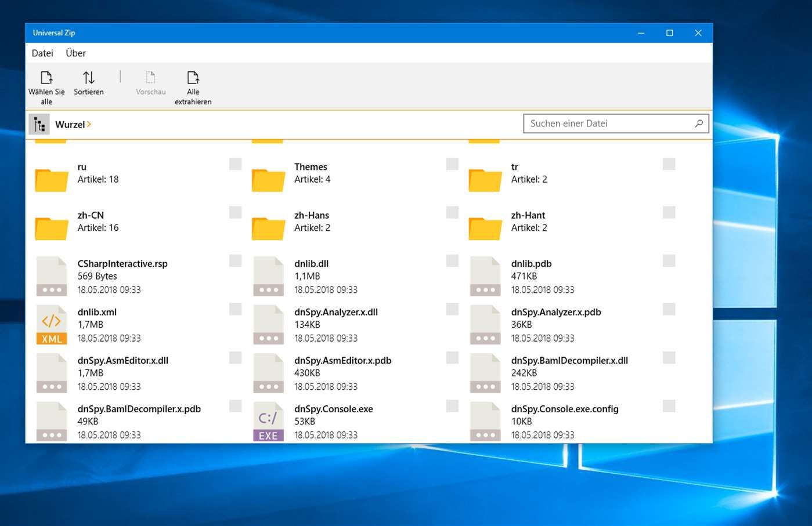Expand the chevron next to Wurzel

click(x=89, y=125)
